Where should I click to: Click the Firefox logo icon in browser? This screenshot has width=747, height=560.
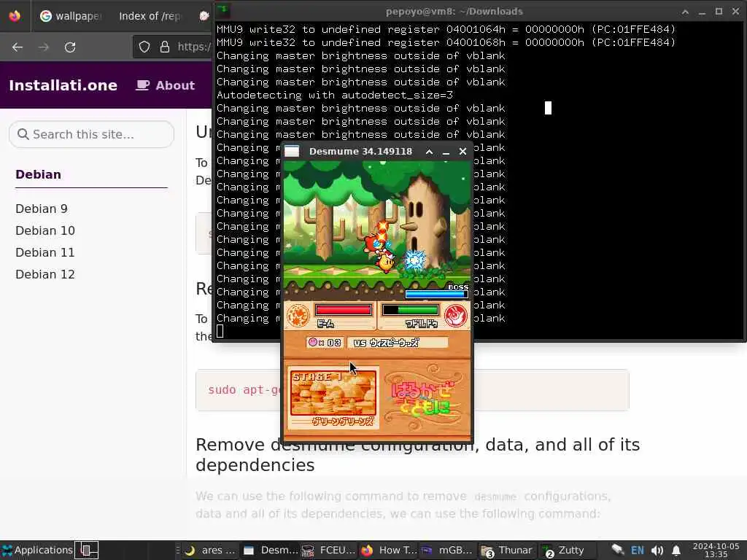(x=15, y=16)
